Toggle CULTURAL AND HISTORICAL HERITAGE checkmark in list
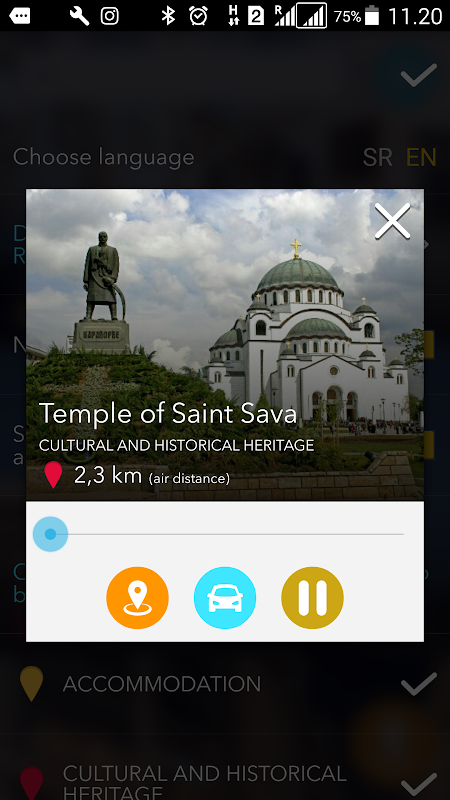 pos(419,786)
